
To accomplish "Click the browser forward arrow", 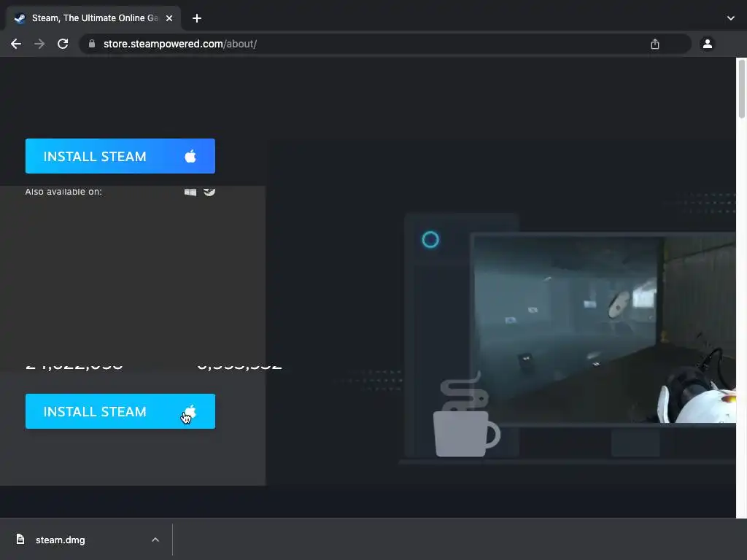I will [x=39, y=44].
